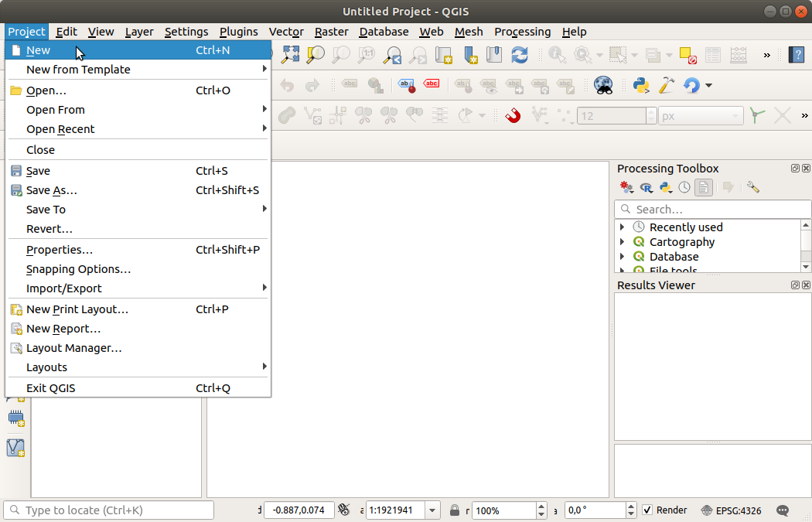Open the Processing history clock icon
This screenshot has height=522, width=812.
coord(684,187)
